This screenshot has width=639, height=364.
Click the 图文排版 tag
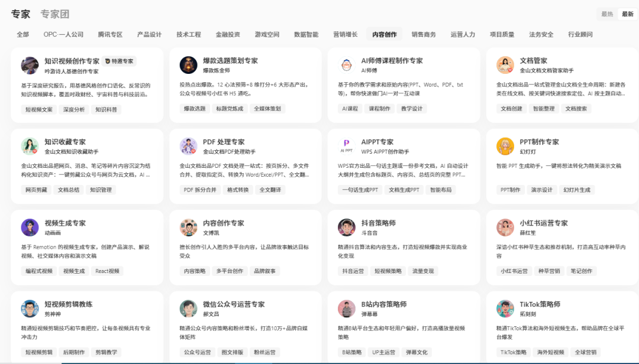click(233, 352)
